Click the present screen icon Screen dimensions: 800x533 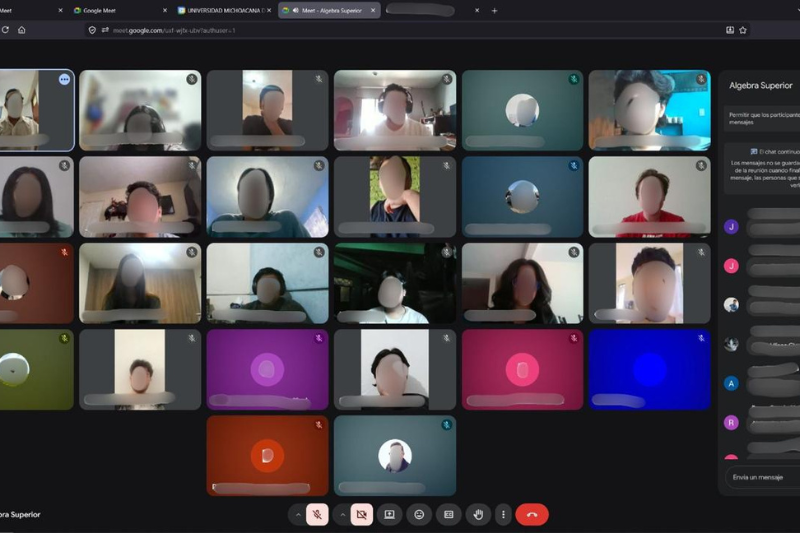coord(390,514)
